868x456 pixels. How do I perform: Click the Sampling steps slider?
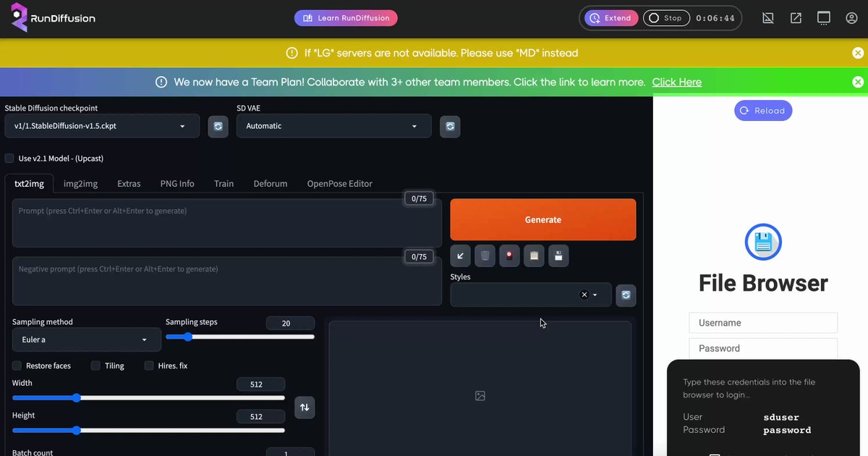(x=240, y=337)
